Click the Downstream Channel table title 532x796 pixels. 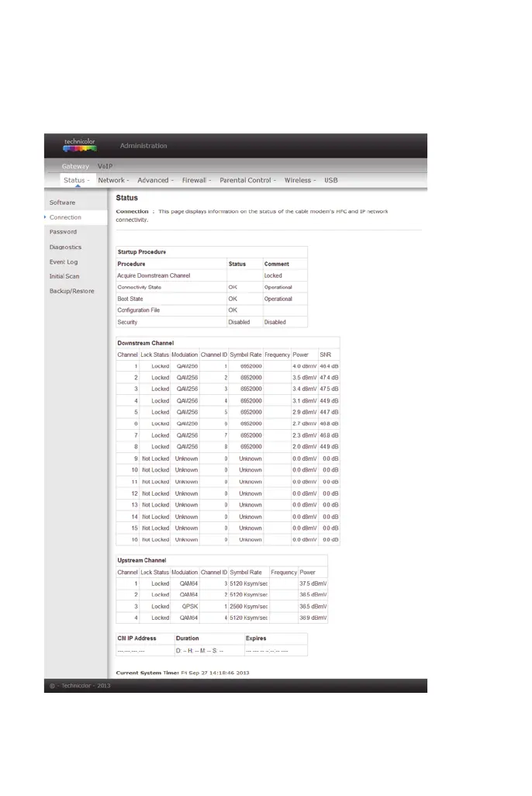click(145, 343)
